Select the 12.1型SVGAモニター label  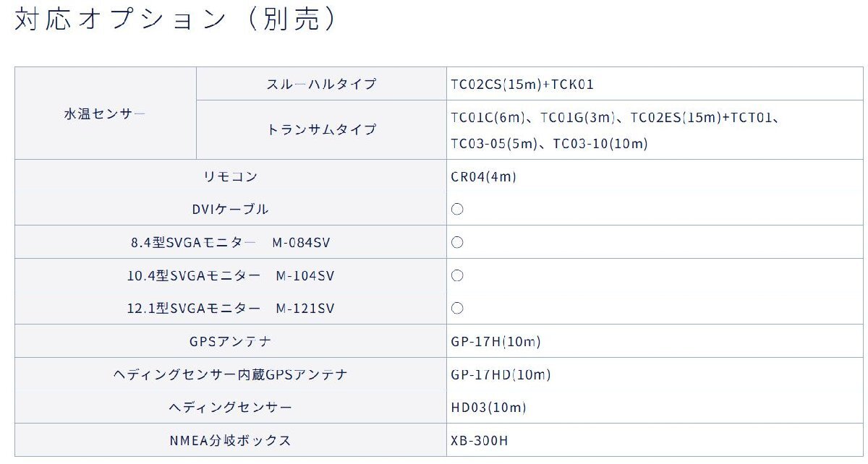(x=194, y=309)
